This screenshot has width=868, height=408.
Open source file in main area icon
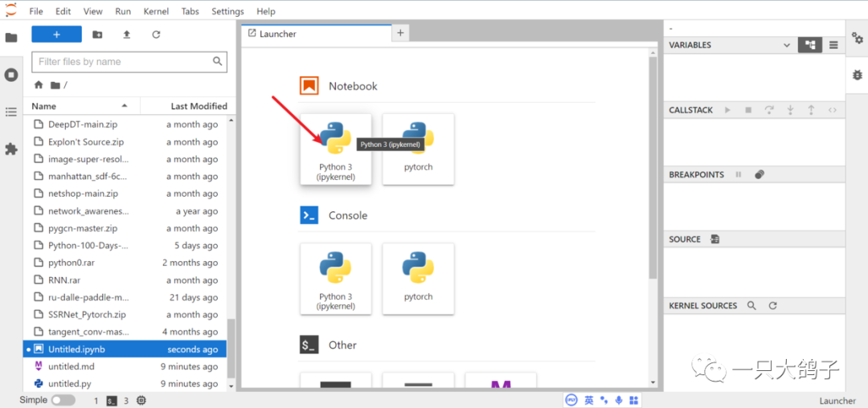(715, 239)
